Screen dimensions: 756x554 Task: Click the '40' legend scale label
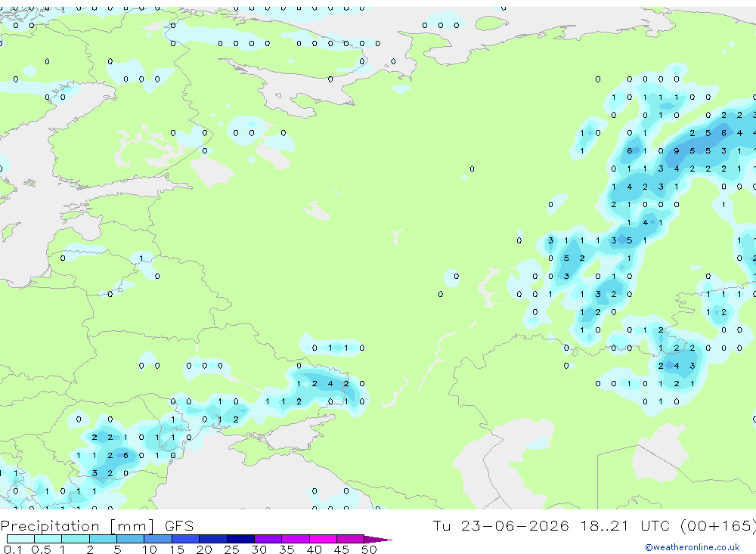click(x=314, y=549)
